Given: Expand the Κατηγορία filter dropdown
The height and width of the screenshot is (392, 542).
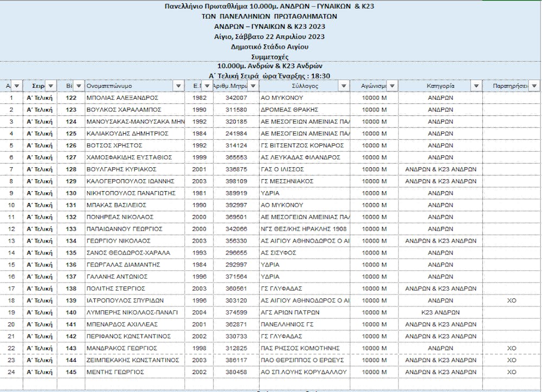Looking at the screenshot, I should [x=475, y=86].
